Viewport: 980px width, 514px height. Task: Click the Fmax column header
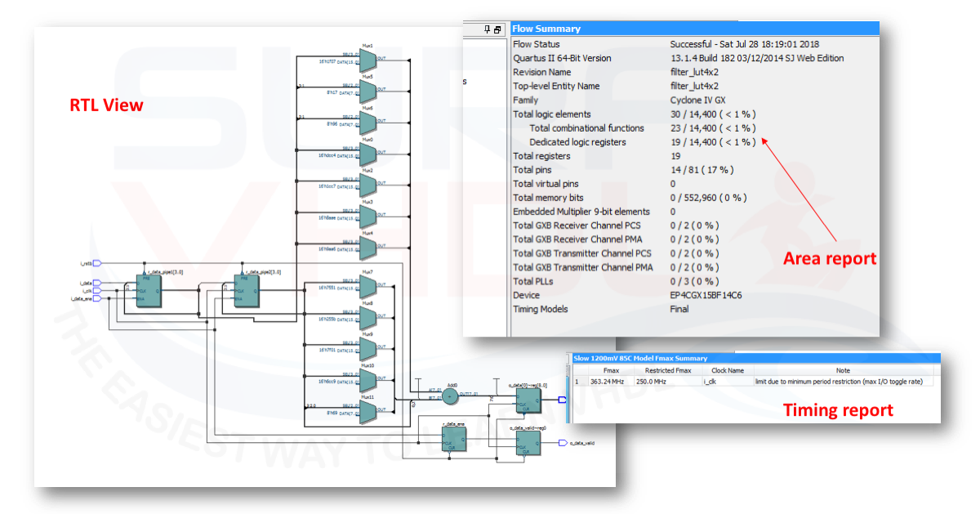tap(610, 370)
